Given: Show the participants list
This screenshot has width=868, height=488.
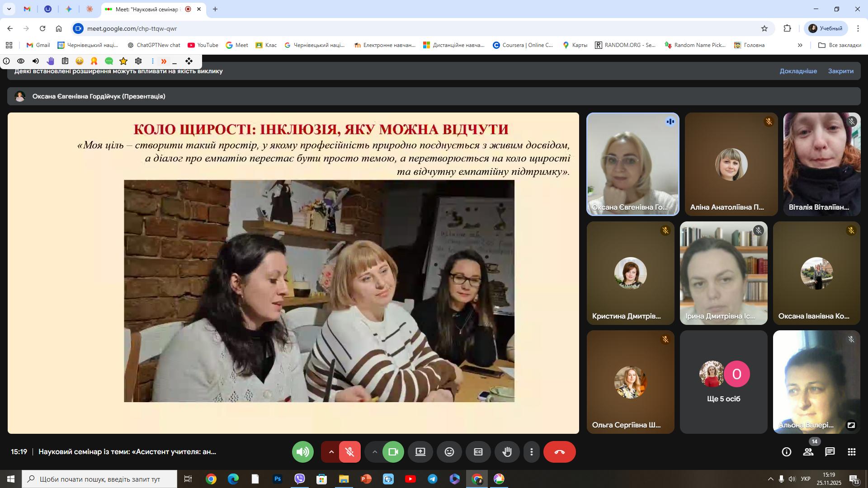Looking at the screenshot, I should click(808, 452).
